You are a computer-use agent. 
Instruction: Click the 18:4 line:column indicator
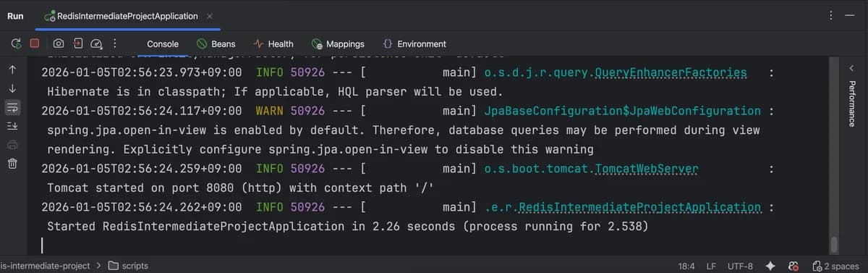tap(686, 266)
